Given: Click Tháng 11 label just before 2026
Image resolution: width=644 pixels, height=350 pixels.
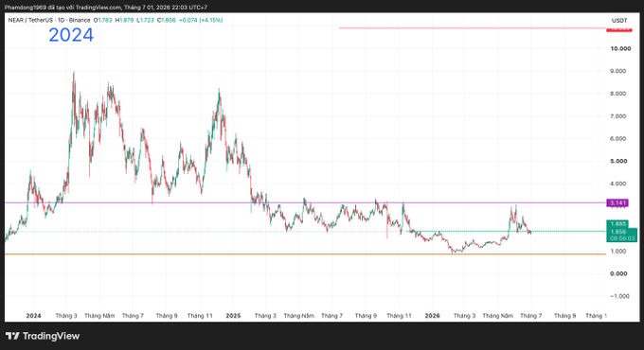Looking at the screenshot, I should pos(399,316).
